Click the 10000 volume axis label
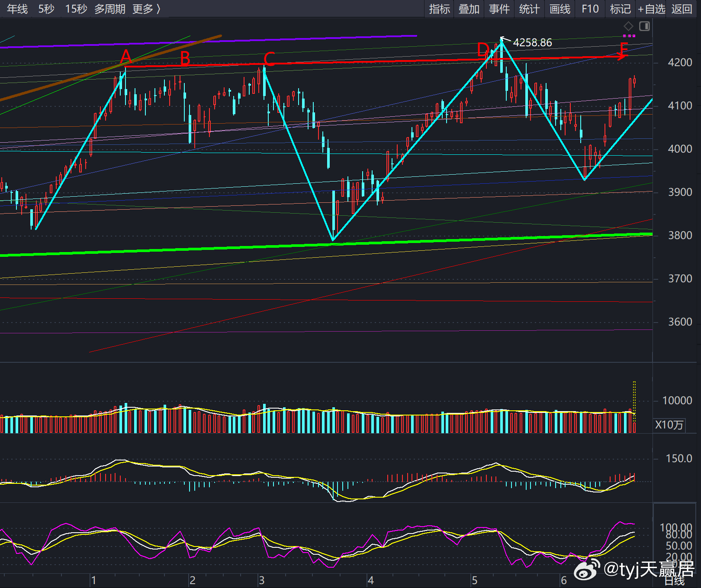701x588 pixels. click(x=677, y=401)
